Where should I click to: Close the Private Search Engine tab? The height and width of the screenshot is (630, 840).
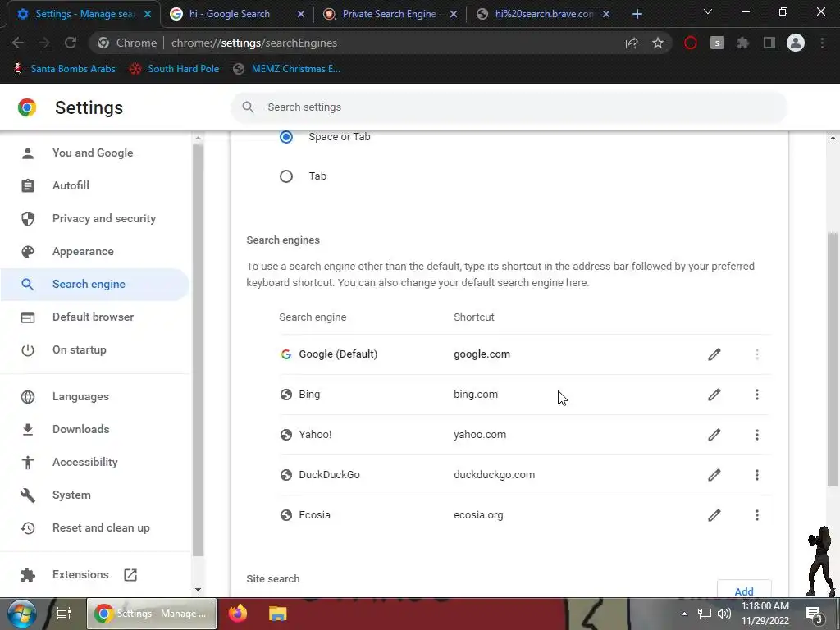click(x=453, y=15)
